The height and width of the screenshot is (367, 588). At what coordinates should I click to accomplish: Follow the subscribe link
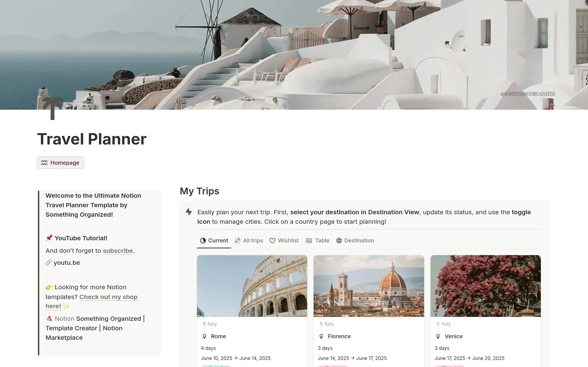click(x=118, y=251)
